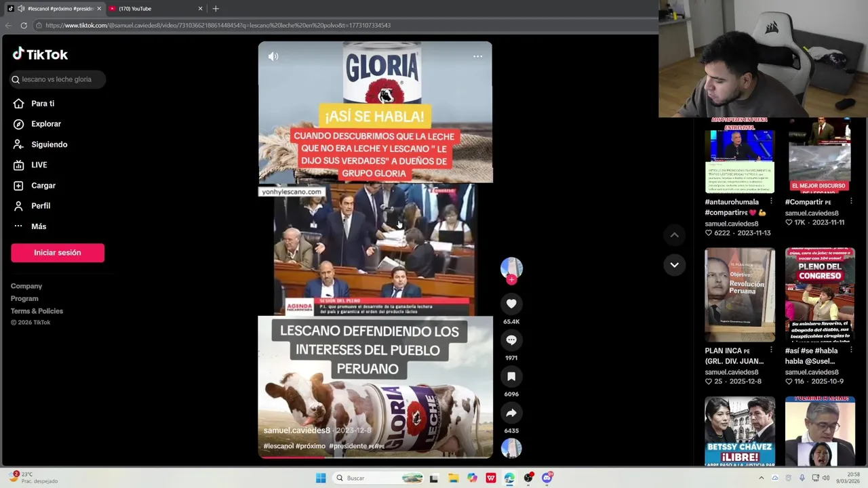Mute the TikTok video sound
This screenshot has width=868, height=488.
click(x=273, y=57)
